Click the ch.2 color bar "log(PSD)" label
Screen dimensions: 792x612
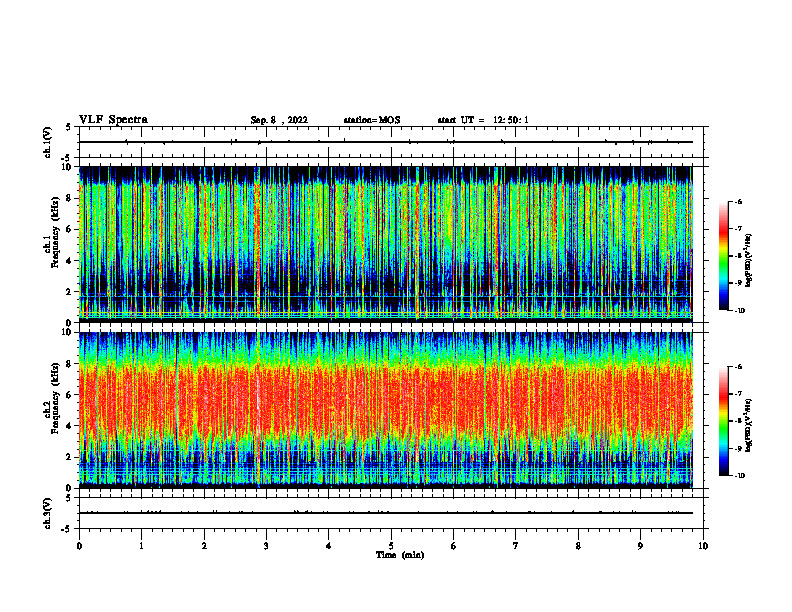[x=749, y=425]
